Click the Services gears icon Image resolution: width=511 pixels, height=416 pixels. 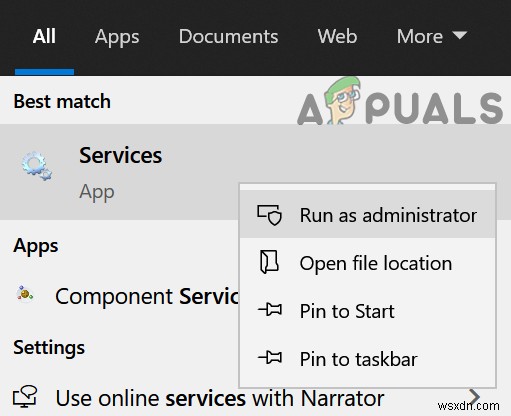[37, 166]
